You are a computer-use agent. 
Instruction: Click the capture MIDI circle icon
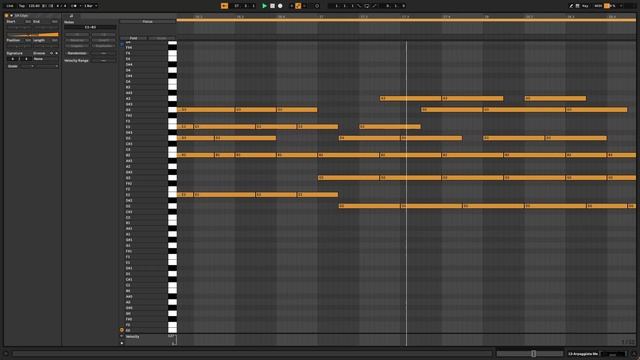tap(317, 6)
